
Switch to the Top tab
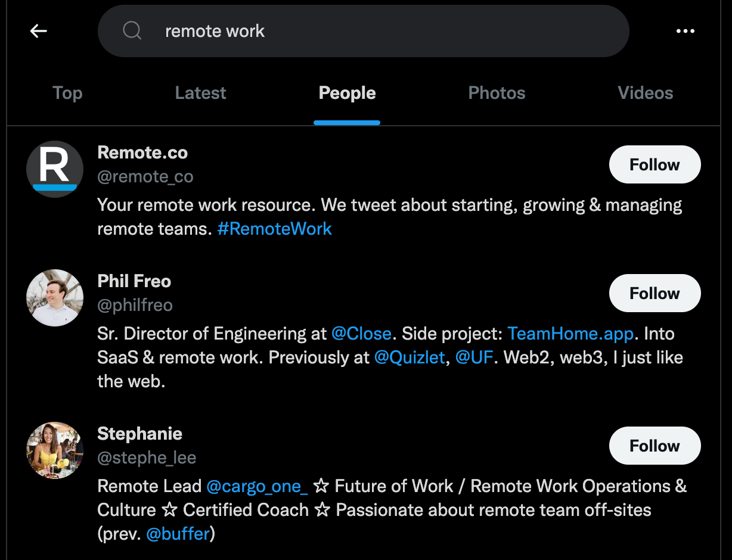click(67, 93)
